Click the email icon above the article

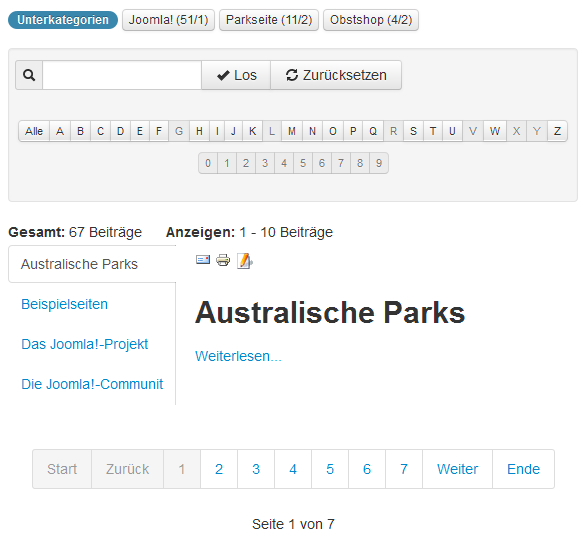click(x=203, y=260)
